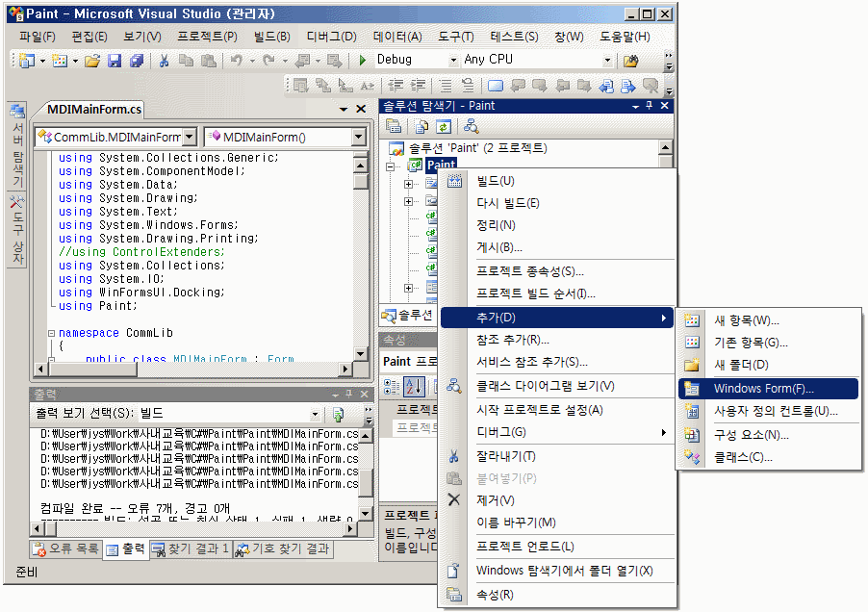Click the Save floppy disk icon

115,61
